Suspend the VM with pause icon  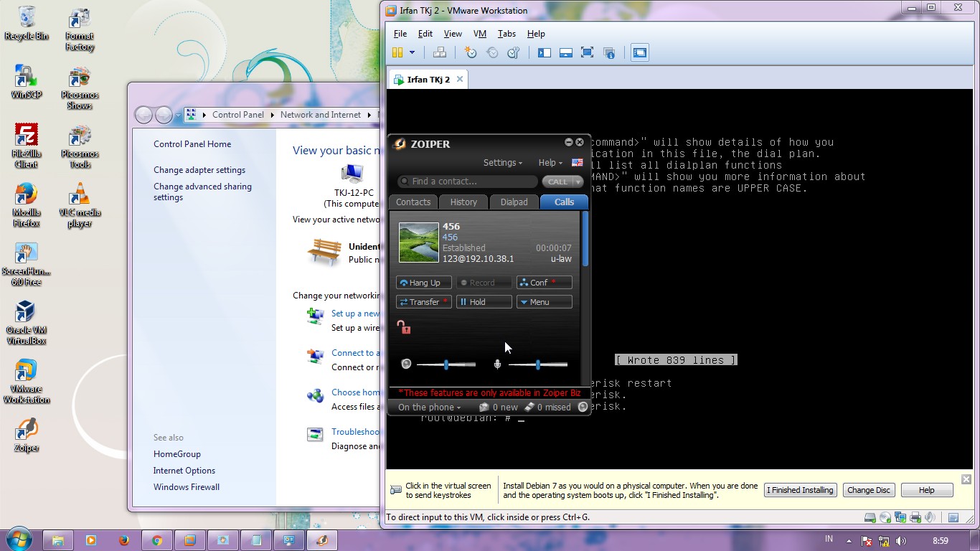397,52
